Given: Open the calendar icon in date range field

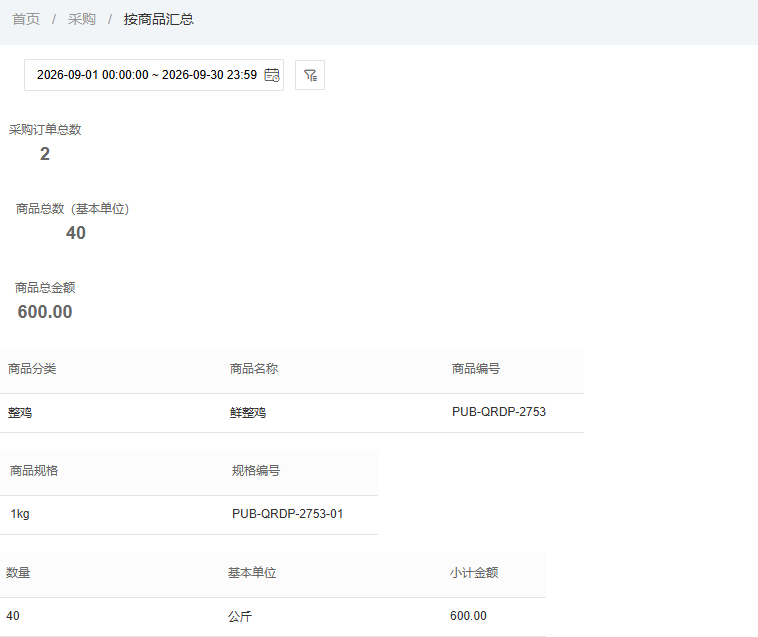Looking at the screenshot, I should click(x=272, y=75).
